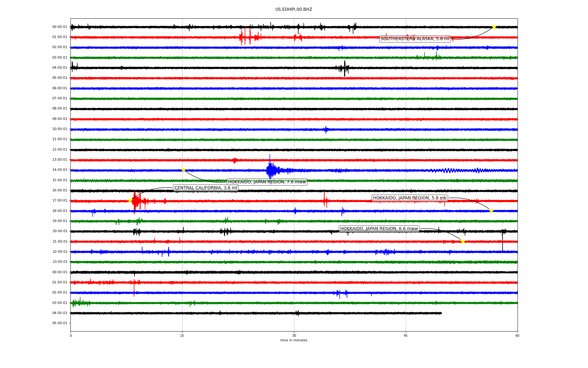Click the 14:00:01 row time label
The height and width of the screenshot is (368, 588).
[60, 170]
